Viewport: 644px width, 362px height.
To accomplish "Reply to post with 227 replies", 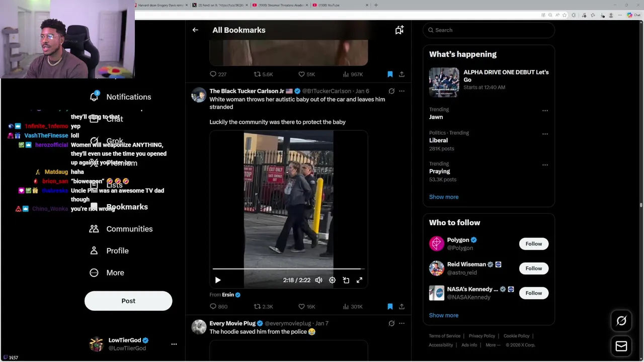I will coord(218,74).
